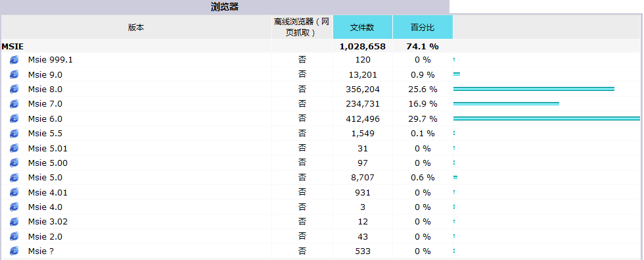Click the Msie 3.02 version label
Viewport: 644px width, 260px height.
[x=48, y=222]
